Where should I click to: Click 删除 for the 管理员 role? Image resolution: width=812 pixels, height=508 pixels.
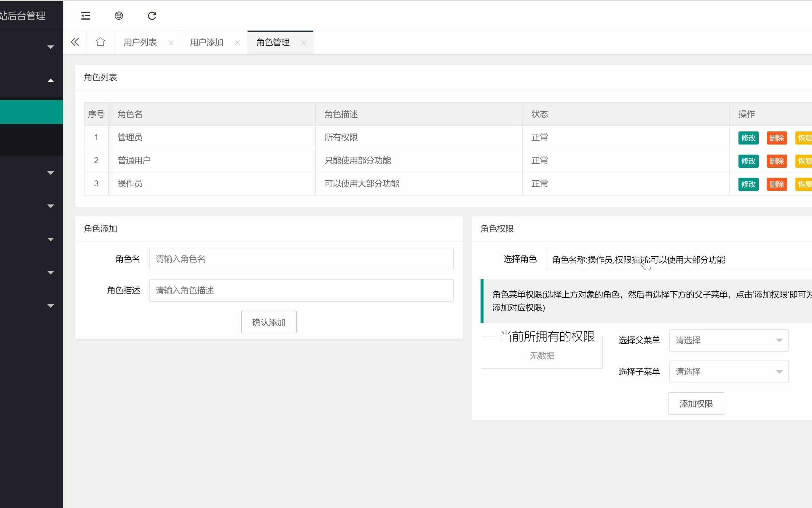(777, 138)
